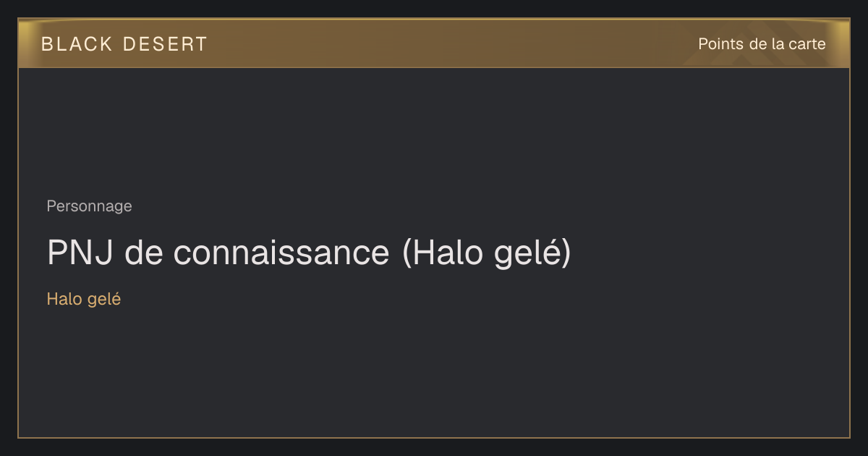Click the word Points in the header
868x456 pixels.
(x=720, y=44)
